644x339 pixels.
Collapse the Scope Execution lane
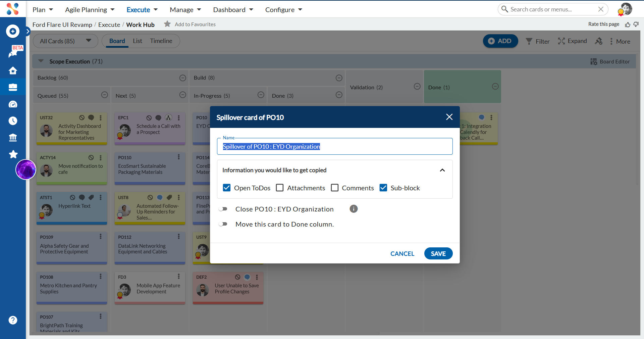[41, 61]
